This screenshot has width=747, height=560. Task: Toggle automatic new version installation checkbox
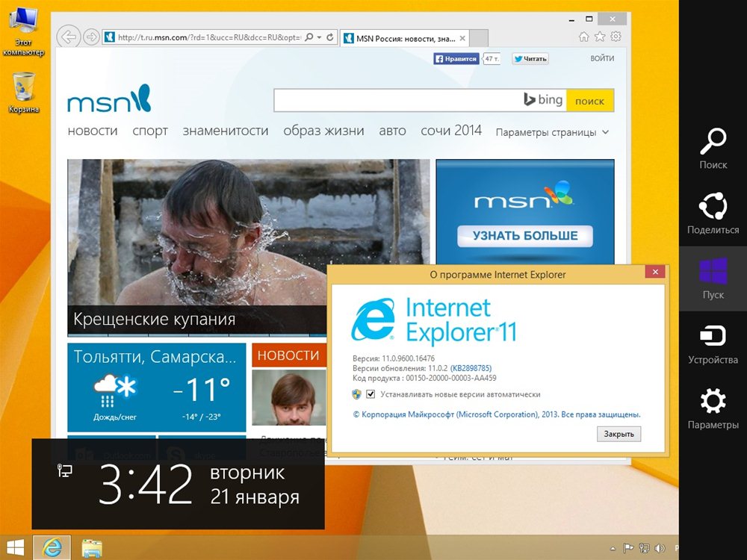pyautogui.click(x=371, y=394)
